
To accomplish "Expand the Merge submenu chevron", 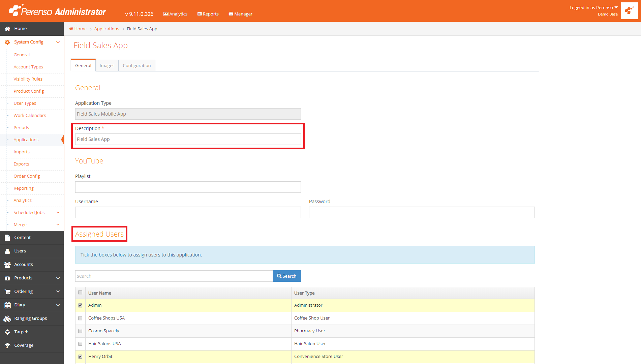I will 58,225.
